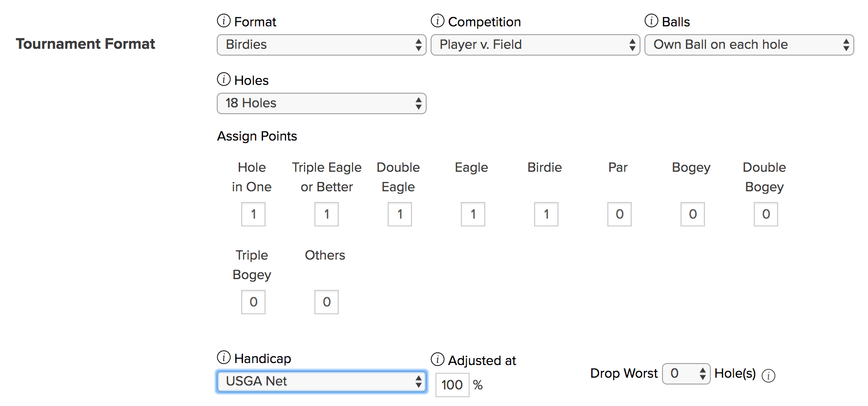
Task: Click the Double Bogey points field
Action: click(x=766, y=214)
